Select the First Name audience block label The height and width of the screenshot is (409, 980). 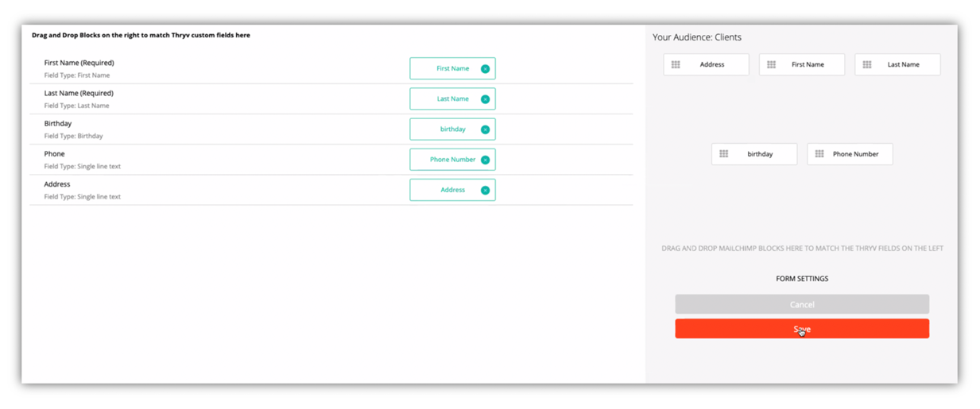click(808, 64)
